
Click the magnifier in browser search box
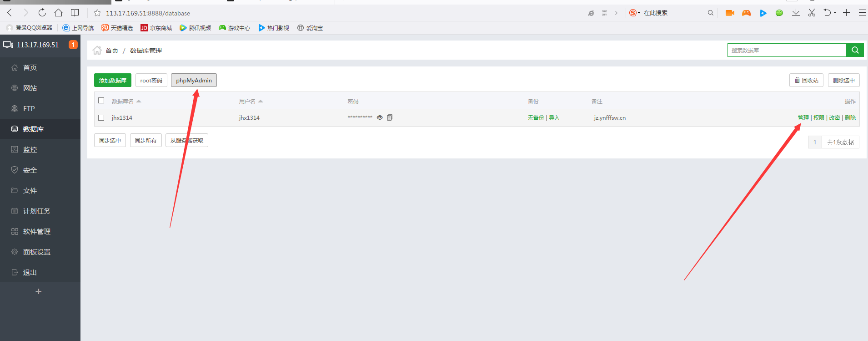[710, 13]
